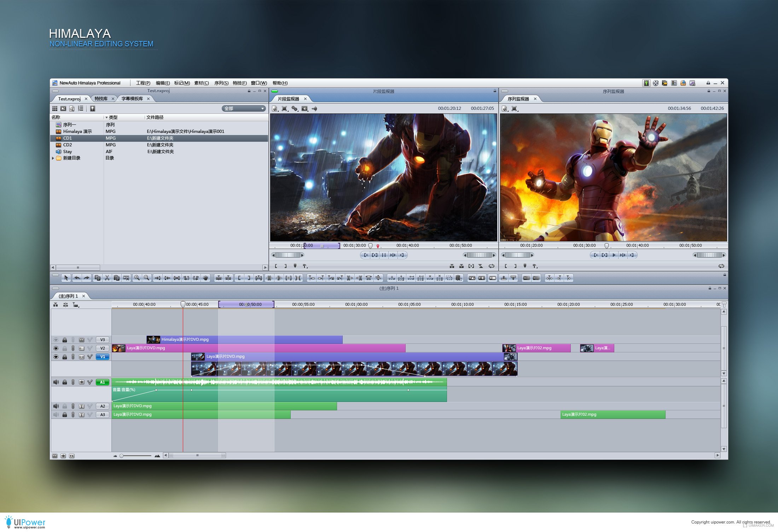
Task: Toggle the lock on track V2
Action: click(65, 348)
